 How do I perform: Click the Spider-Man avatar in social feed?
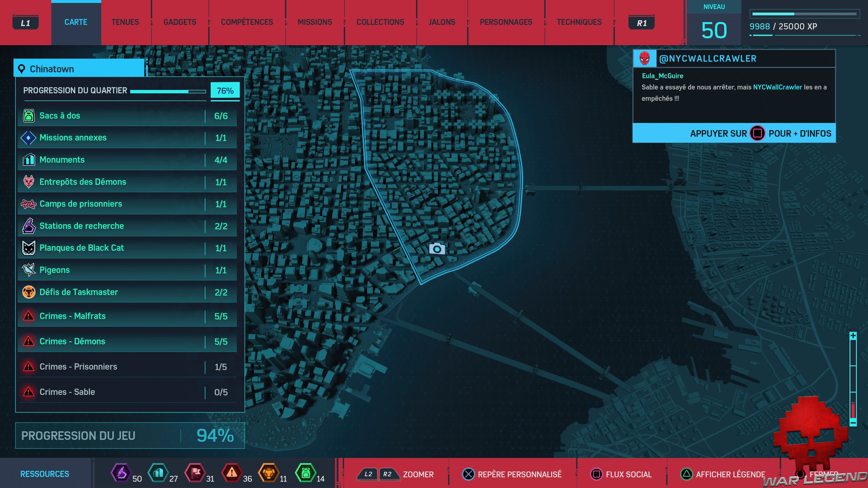pos(645,59)
